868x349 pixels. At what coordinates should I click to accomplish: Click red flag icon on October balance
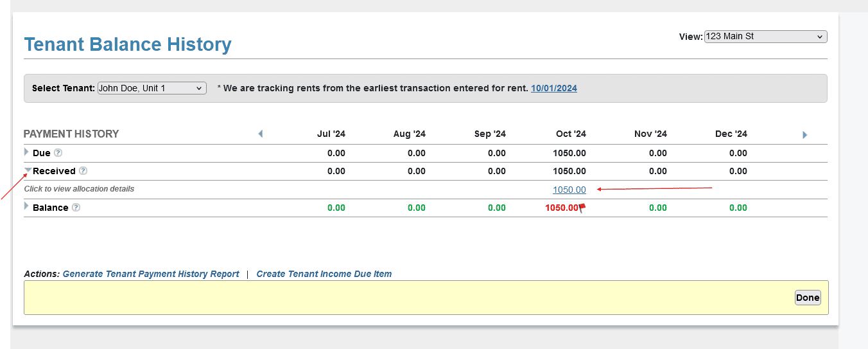tap(582, 208)
